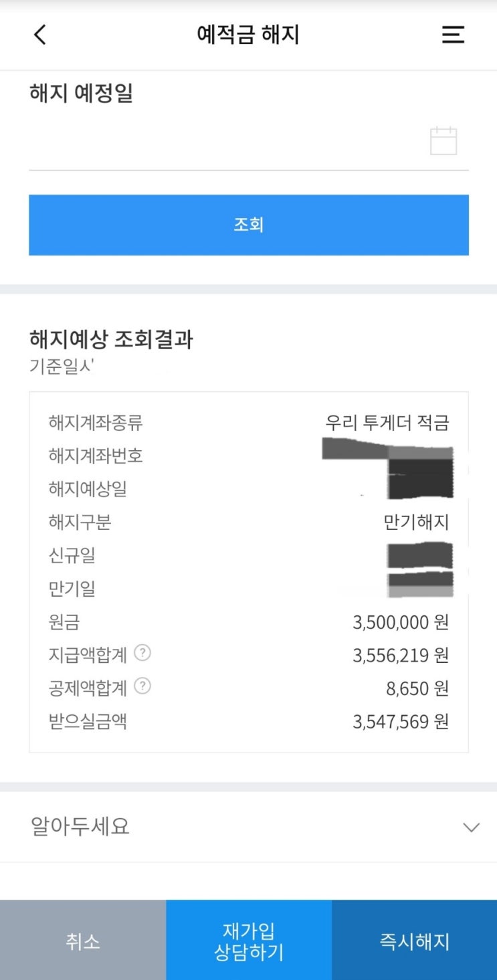Tap the 8,650 원 deduction amount
This screenshot has height=980, width=497.
tap(420, 688)
